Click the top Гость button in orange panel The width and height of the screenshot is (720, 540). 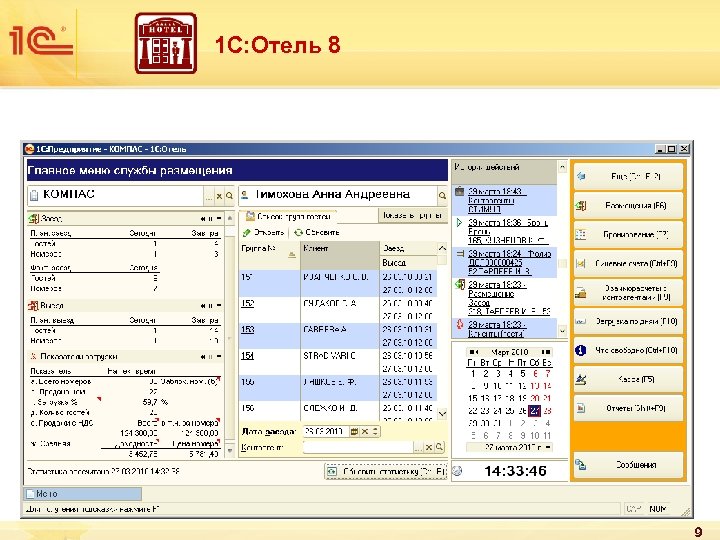click(628, 176)
